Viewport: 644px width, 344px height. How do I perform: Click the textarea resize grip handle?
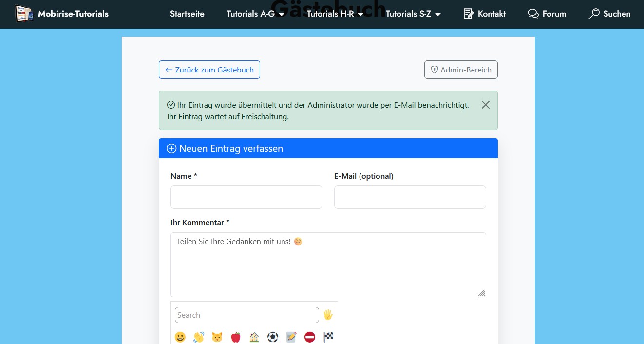tap(482, 293)
